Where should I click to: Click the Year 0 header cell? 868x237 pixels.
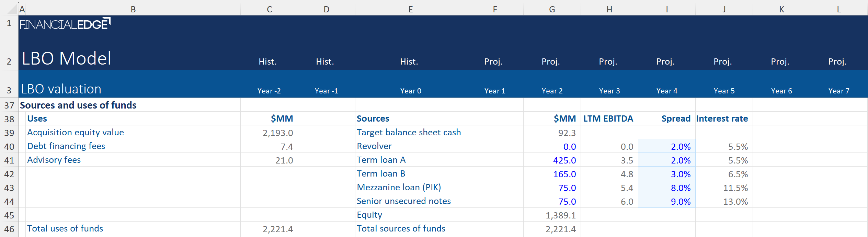pos(410,91)
